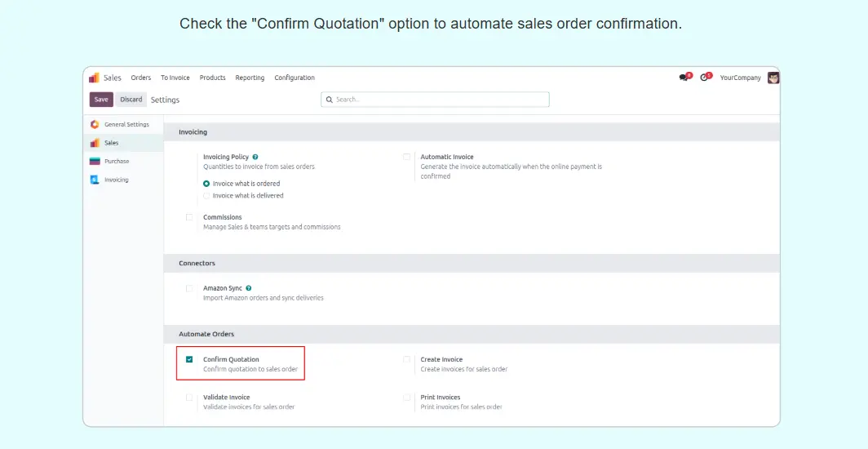Enable the Commissions checkbox

point(189,217)
